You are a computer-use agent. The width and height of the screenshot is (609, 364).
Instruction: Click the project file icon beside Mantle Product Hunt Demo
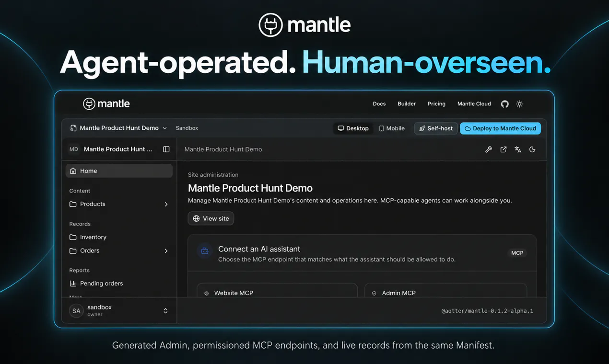tap(73, 128)
